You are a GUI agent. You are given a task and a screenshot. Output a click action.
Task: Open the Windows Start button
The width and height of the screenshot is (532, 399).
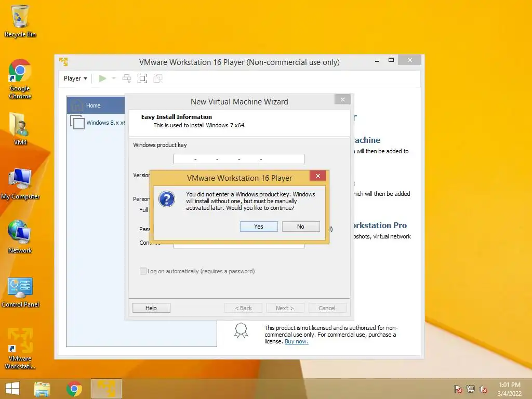coord(12,389)
